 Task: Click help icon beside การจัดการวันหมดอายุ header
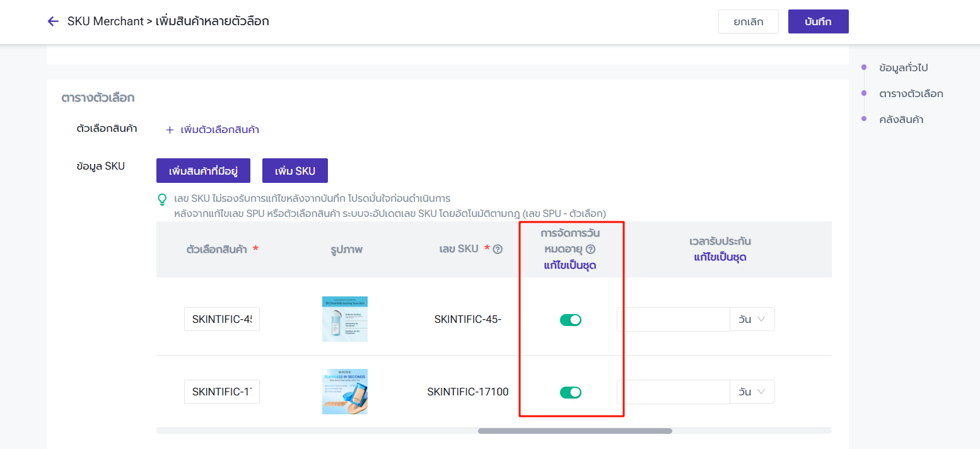point(590,249)
